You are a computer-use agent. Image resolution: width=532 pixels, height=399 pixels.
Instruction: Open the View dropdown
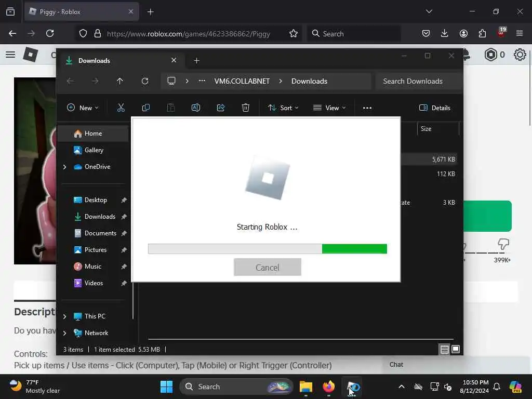click(329, 108)
